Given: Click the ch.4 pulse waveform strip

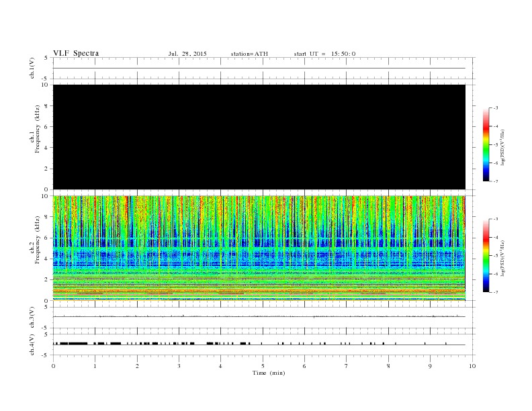Looking at the screenshot, I should tap(263, 345).
